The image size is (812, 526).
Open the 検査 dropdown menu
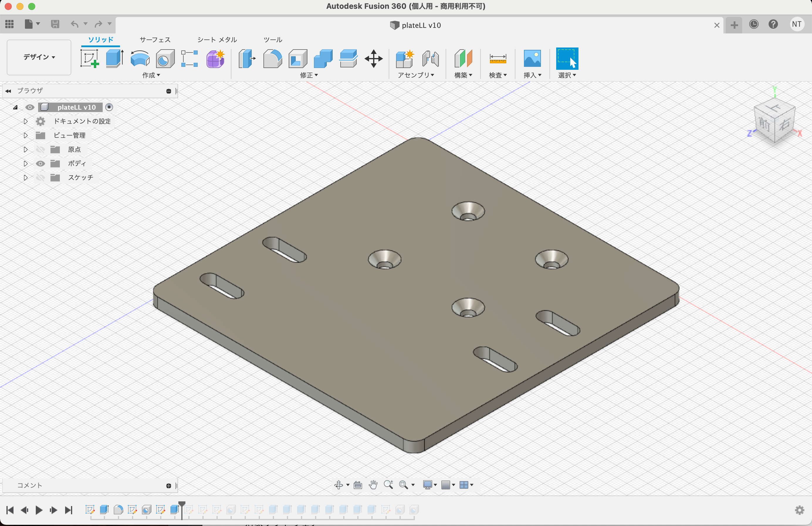pos(498,75)
